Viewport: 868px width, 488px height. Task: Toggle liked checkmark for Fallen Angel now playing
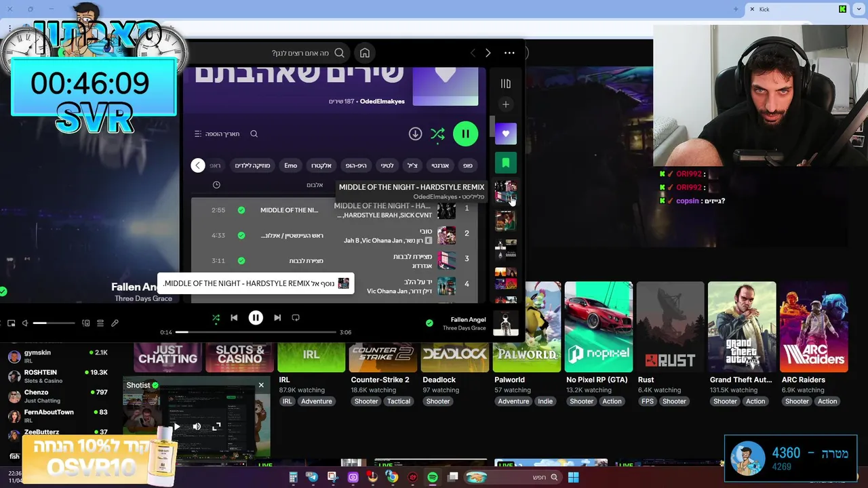[x=429, y=323]
